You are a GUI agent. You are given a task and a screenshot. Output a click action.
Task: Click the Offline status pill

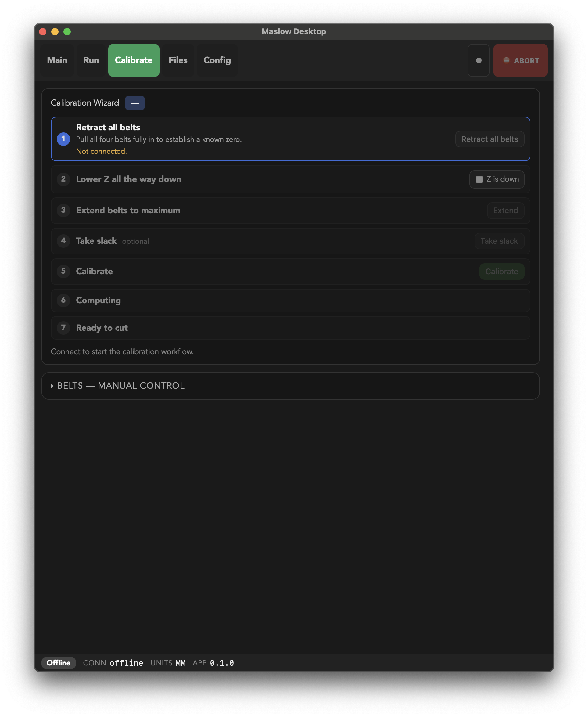click(x=59, y=663)
